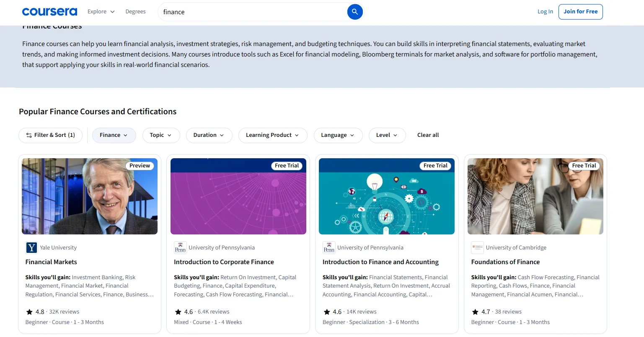Screen dimensions: 644x337
Task: Open the Level filter dropdown
Action: click(x=387, y=135)
